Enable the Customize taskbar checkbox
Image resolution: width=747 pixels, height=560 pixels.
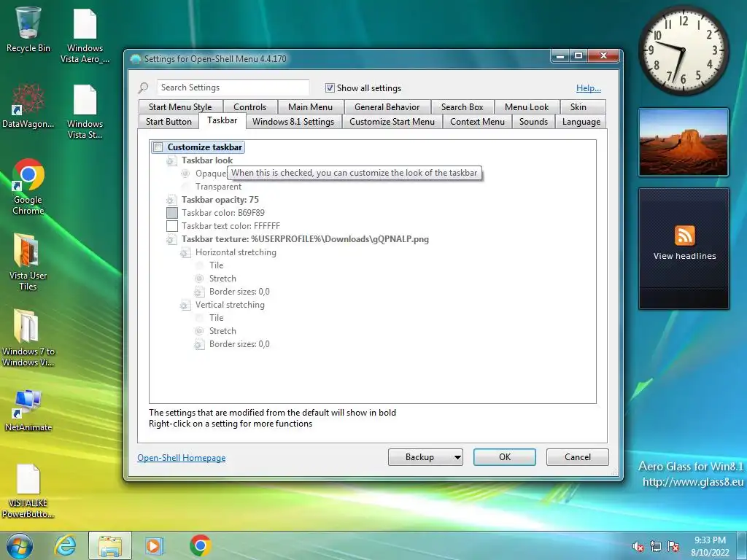tap(158, 147)
